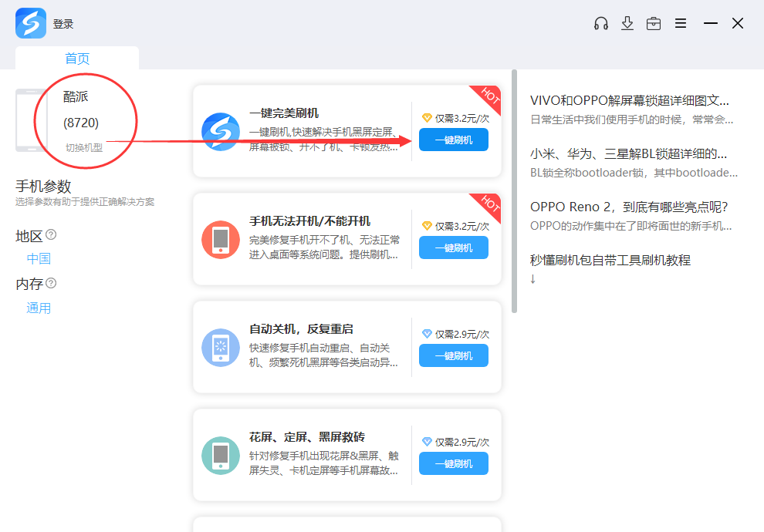Image resolution: width=764 pixels, height=532 pixels.
Task: Open the toolbox briefcase icon
Action: coord(654,23)
